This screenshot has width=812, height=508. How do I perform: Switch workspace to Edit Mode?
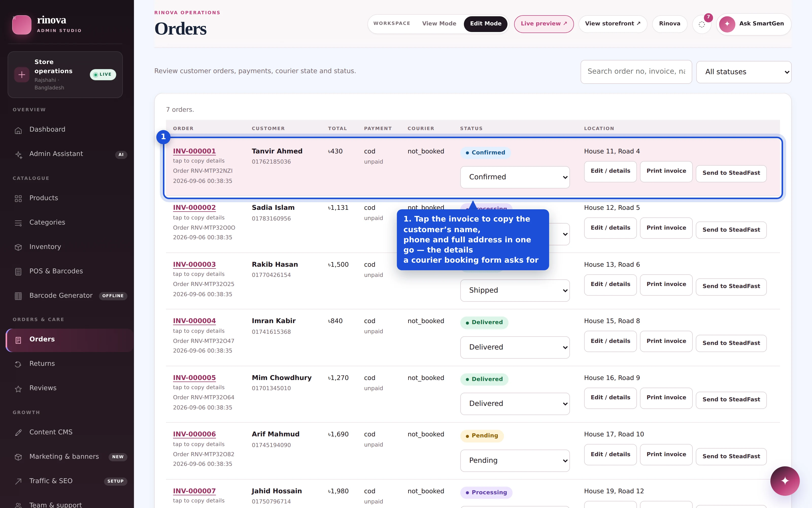pos(485,24)
